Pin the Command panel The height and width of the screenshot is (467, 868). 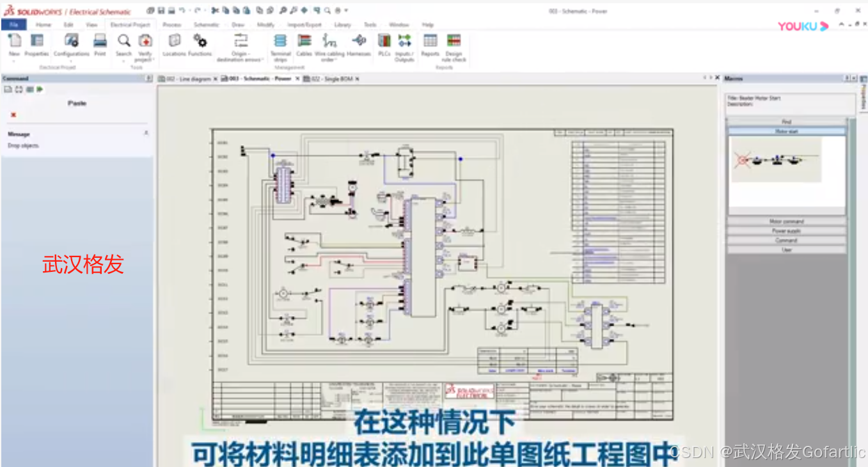pyautogui.click(x=148, y=78)
